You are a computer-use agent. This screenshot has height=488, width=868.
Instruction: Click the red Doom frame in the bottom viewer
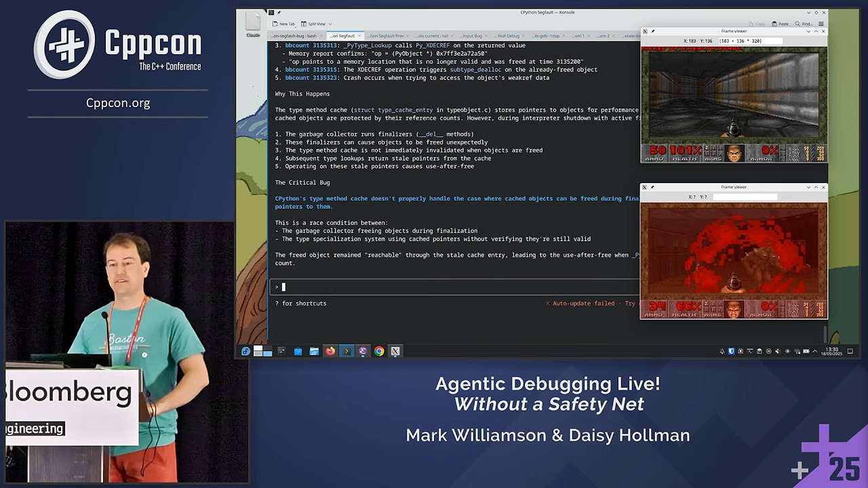click(734, 260)
